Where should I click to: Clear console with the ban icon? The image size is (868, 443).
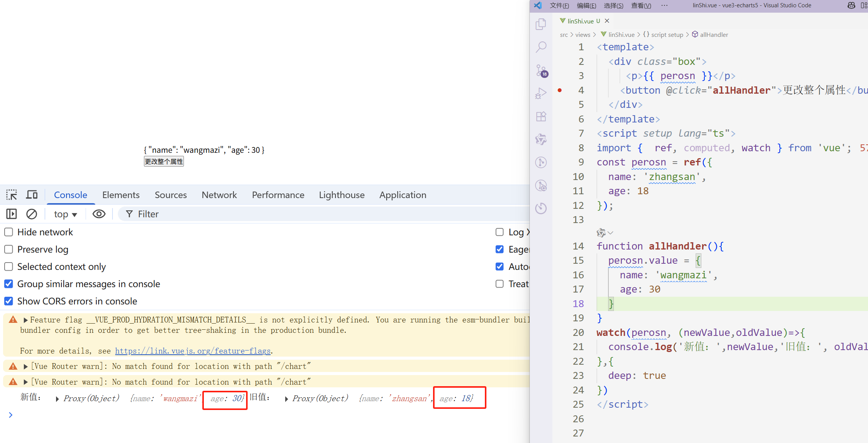pyautogui.click(x=31, y=214)
